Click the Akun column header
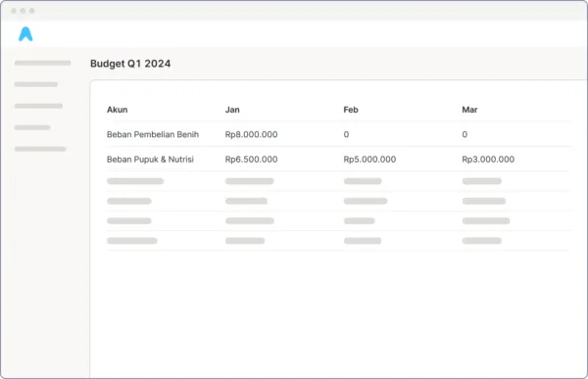 click(x=117, y=110)
